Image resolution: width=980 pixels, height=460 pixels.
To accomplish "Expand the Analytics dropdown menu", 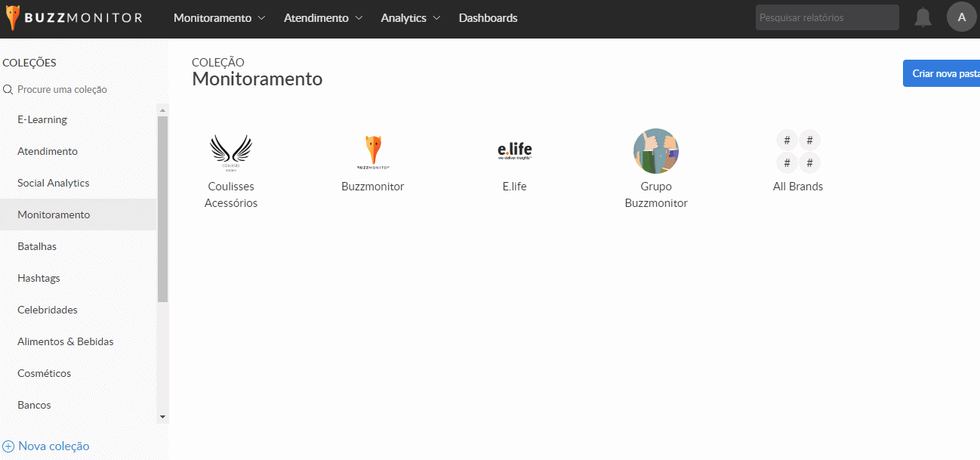I will pos(411,18).
